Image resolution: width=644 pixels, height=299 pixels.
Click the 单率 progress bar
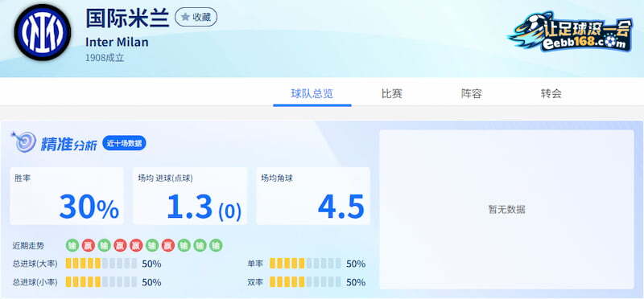(305, 264)
